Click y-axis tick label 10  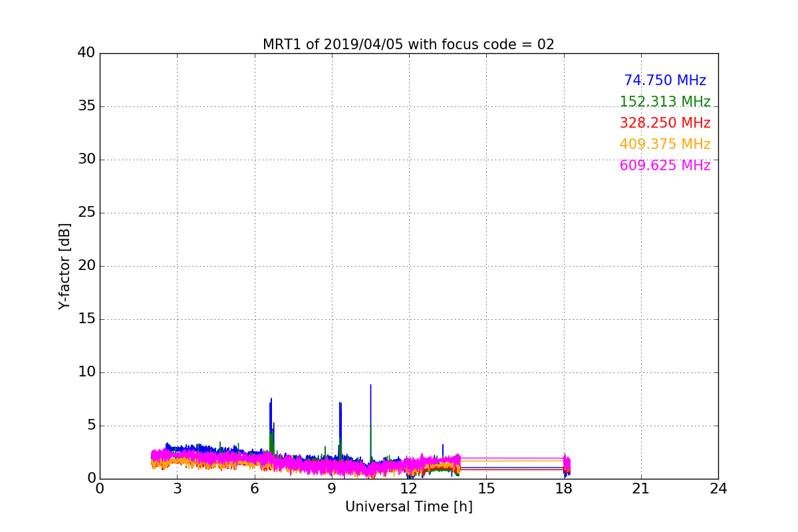(86, 372)
